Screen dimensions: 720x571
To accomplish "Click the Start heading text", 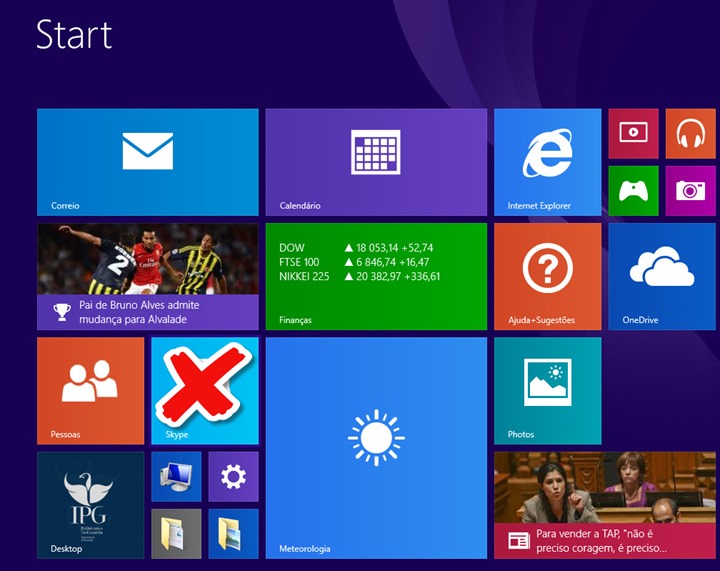I will pos(74,34).
